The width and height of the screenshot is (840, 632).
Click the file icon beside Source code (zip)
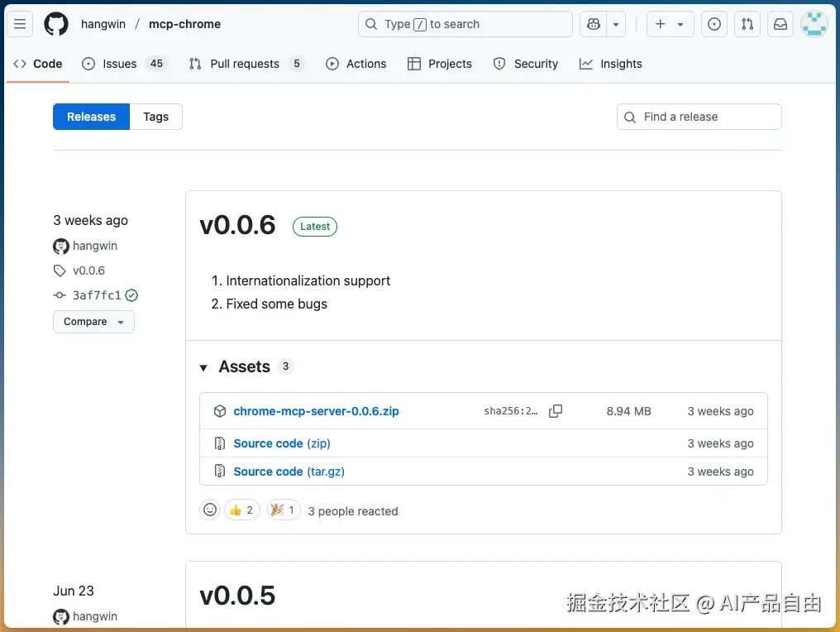pyautogui.click(x=220, y=443)
